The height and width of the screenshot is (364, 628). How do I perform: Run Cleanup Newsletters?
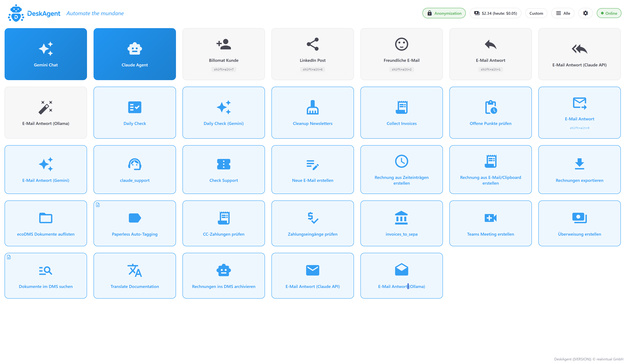point(312,113)
